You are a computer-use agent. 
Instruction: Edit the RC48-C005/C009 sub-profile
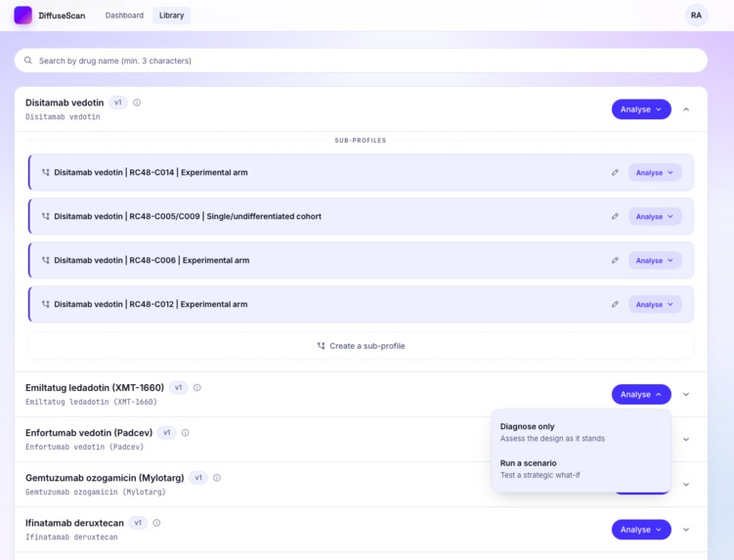click(x=615, y=216)
